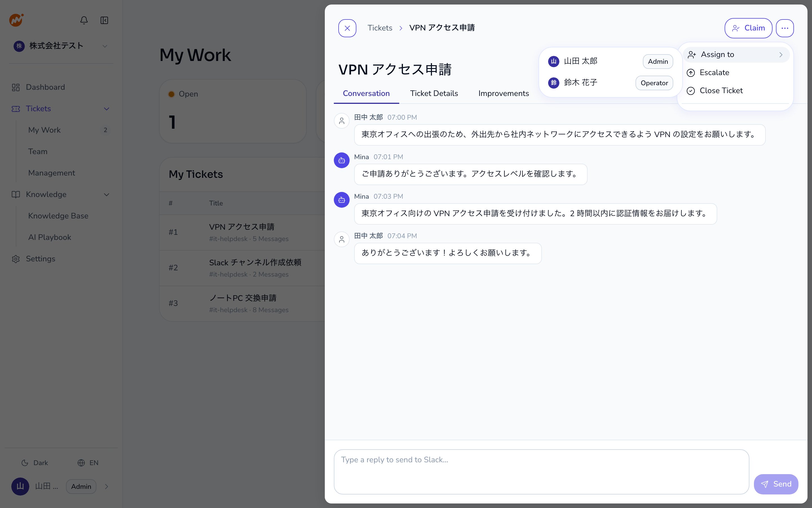Click Title column header

click(216, 203)
